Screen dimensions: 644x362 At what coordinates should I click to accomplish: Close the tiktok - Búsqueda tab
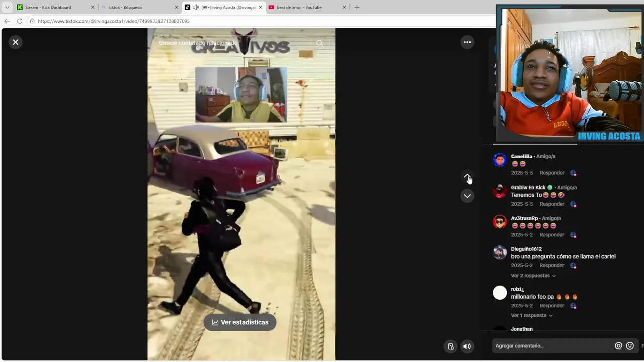[177, 7]
